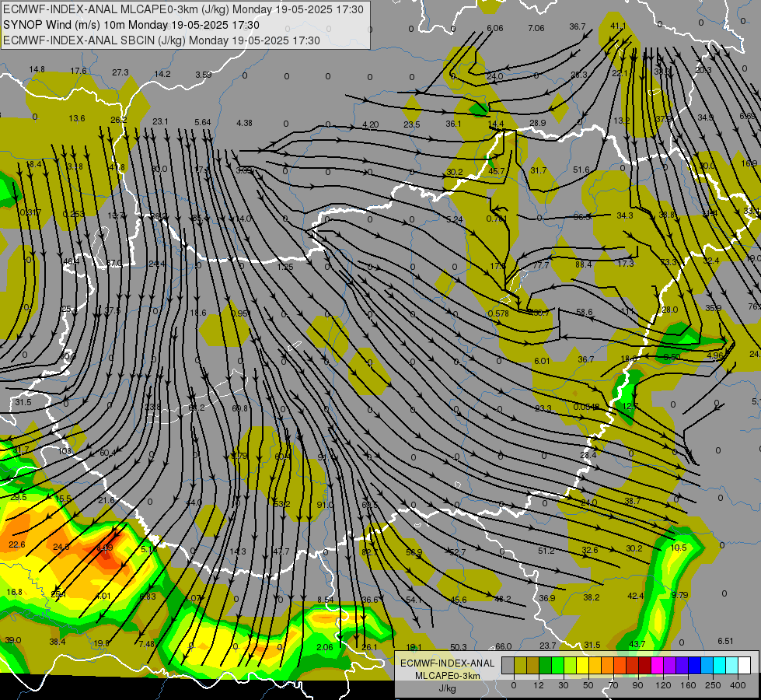Screen dimensions: 761x700
Task: Select the bright green legend swatch
Action: coord(557,665)
